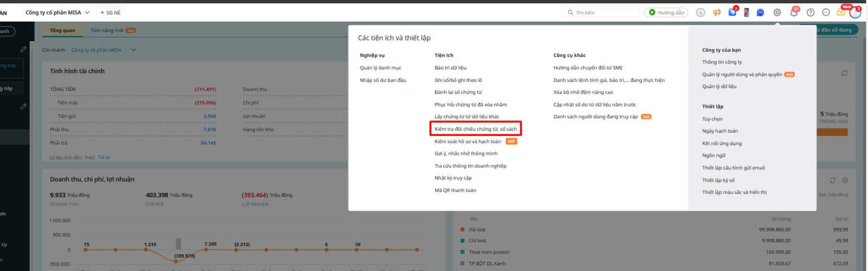Open the blue chat bubble icon
868x271 pixels.
coord(760,12)
